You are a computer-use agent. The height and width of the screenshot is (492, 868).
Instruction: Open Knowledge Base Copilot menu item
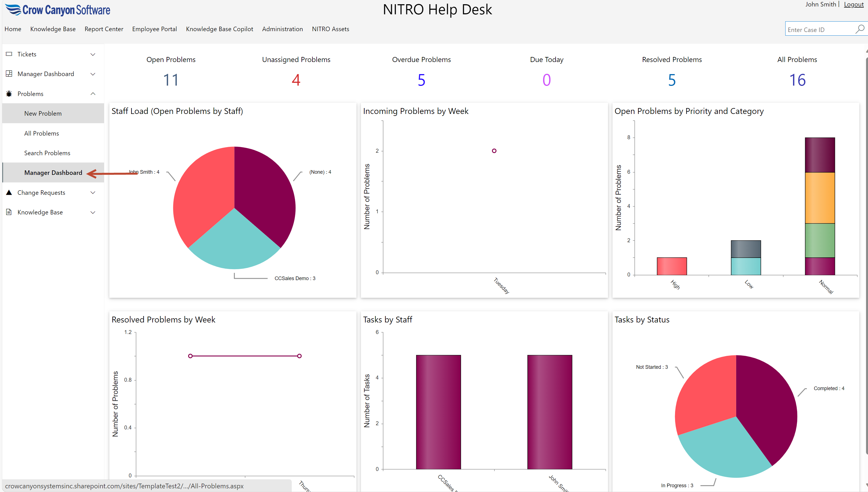(219, 29)
